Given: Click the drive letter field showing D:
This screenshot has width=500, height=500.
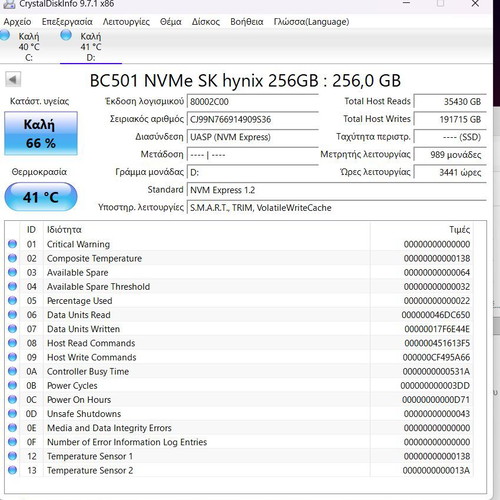Looking at the screenshot, I should 253,172.
